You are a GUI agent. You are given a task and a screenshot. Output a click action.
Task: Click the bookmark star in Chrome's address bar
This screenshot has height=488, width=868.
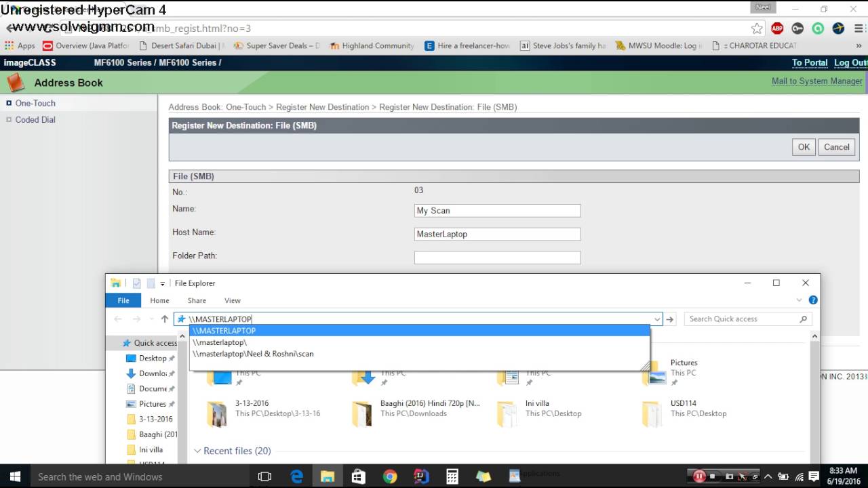pyautogui.click(x=757, y=28)
